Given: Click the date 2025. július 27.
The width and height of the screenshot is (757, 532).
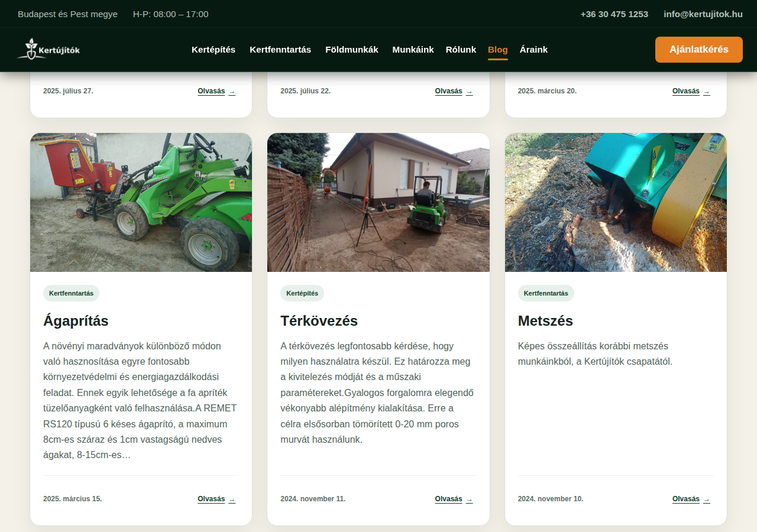Looking at the screenshot, I should 68,91.
